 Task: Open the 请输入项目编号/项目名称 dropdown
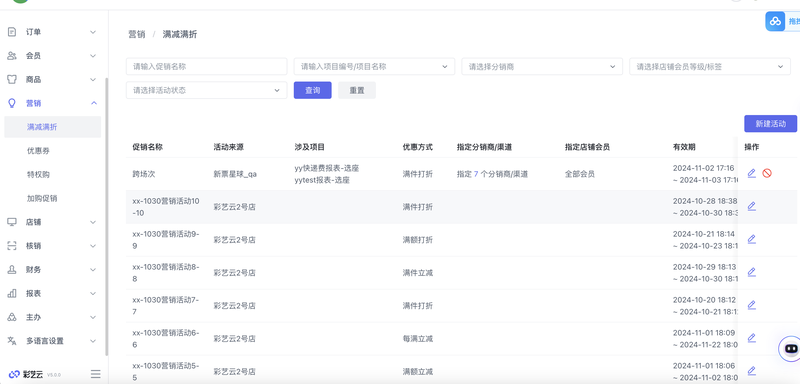[374, 66]
